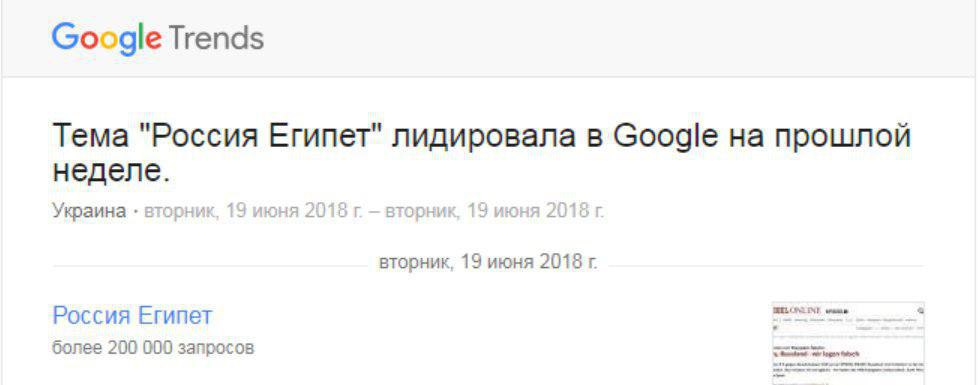Screen dimensions: 979x385
Task: Click the word Google in the headline
Action: 666,137
